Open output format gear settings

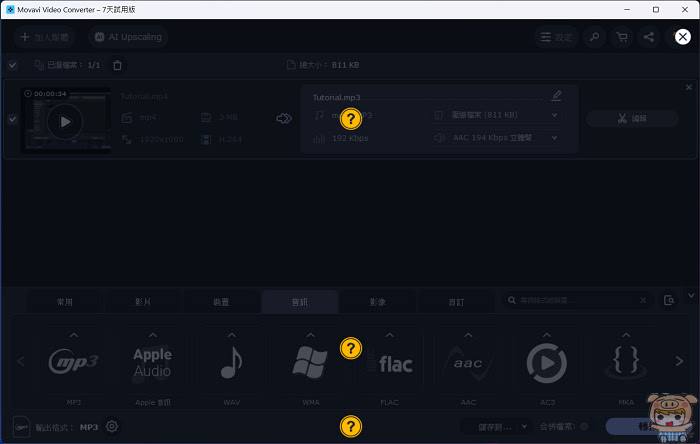click(112, 427)
